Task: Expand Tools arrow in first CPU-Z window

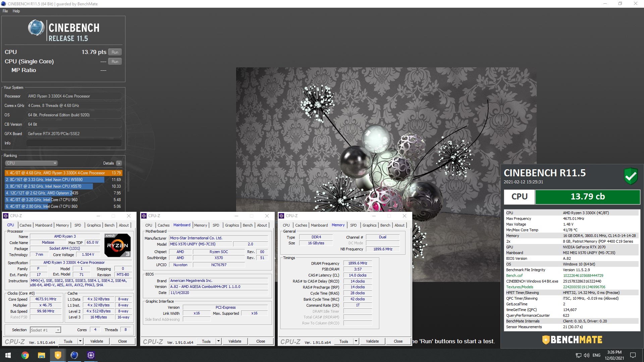Action: point(80,341)
